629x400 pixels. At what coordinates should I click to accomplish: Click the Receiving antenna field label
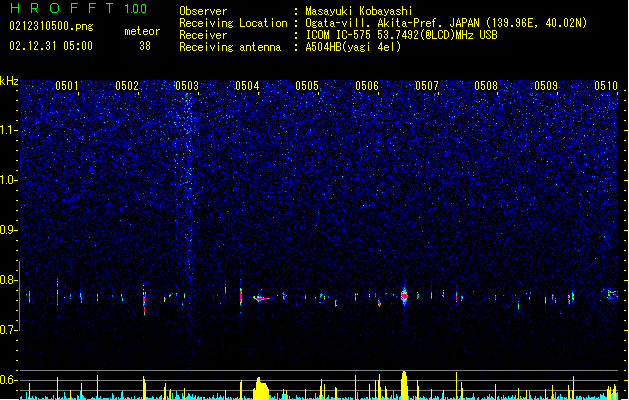tap(230, 47)
